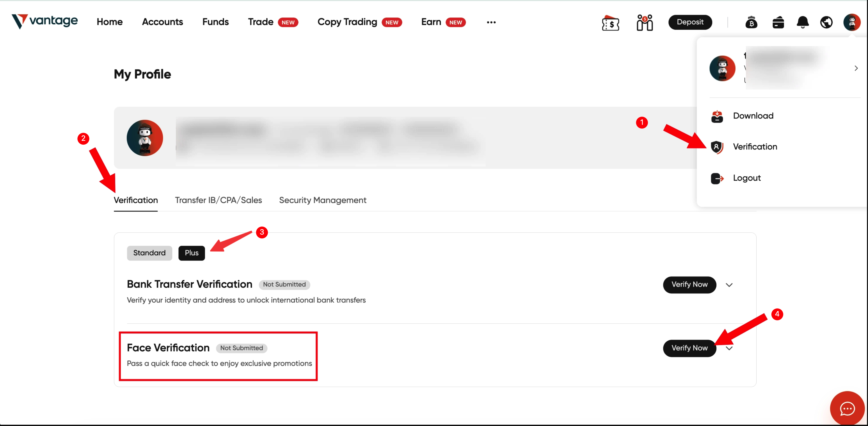
Task: Select Verification in user menu
Action: click(x=755, y=147)
